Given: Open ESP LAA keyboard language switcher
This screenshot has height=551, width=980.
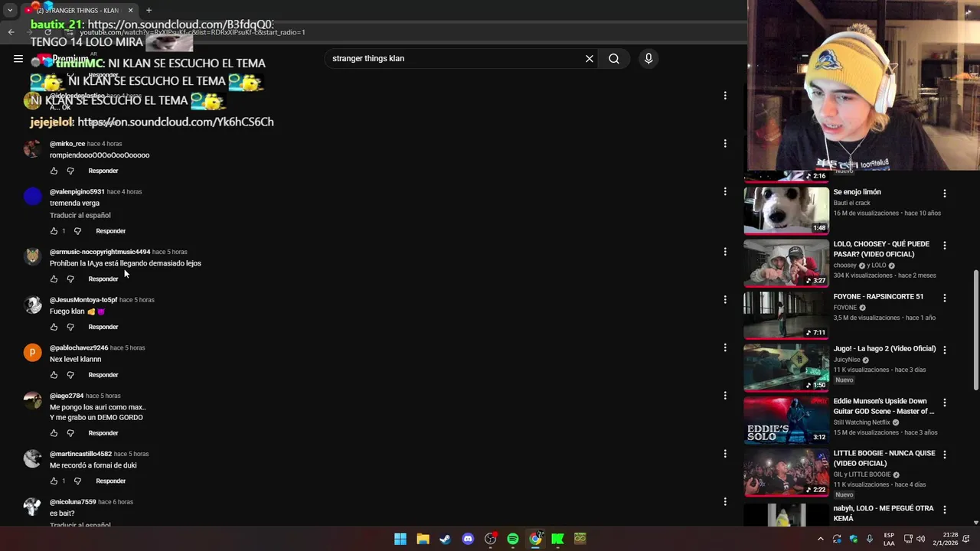Looking at the screenshot, I should (889, 539).
